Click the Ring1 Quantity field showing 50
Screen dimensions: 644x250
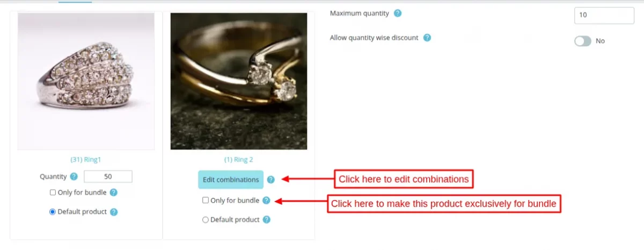pyautogui.click(x=108, y=176)
